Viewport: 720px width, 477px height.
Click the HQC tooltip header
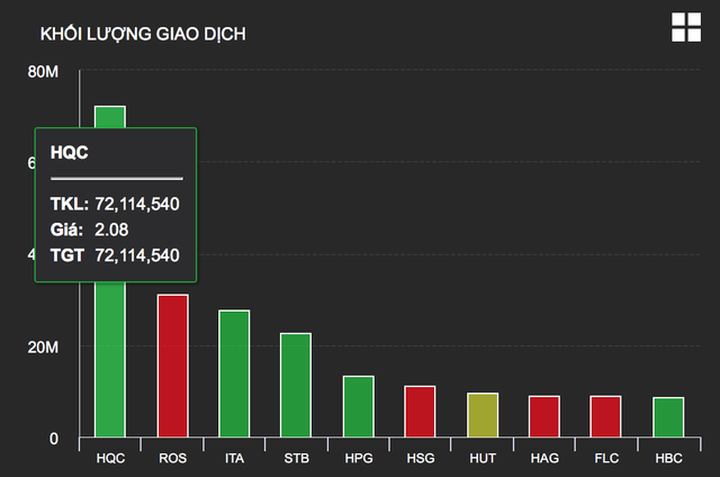click(70, 152)
